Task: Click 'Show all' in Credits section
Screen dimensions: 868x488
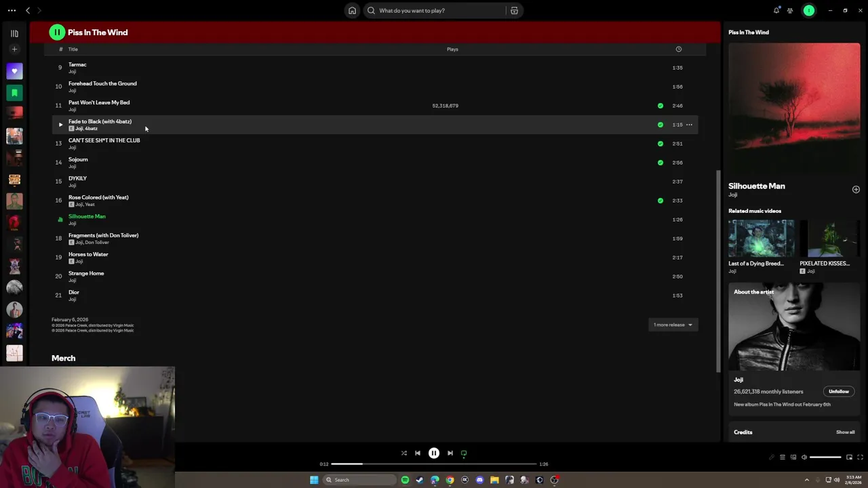Action: coord(845,432)
